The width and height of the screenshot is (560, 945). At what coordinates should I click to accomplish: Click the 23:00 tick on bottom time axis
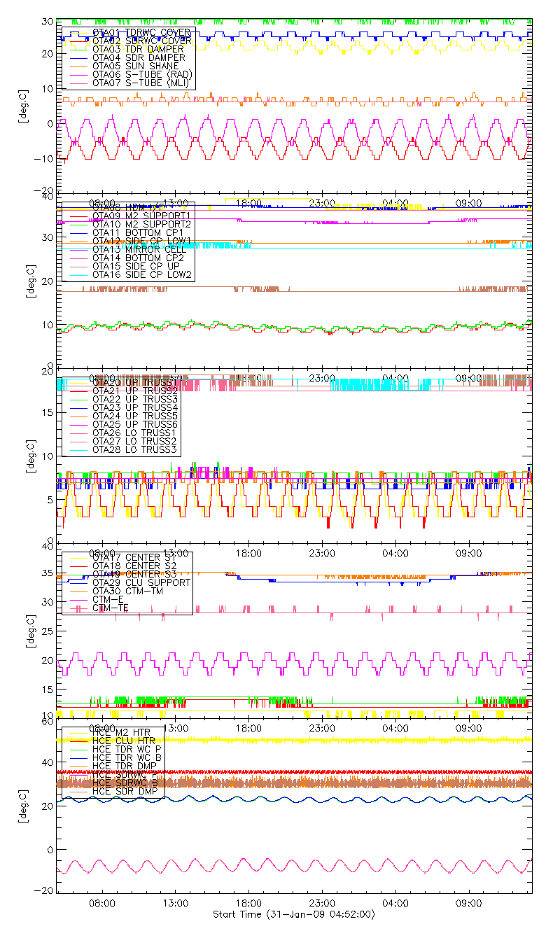tap(322, 904)
